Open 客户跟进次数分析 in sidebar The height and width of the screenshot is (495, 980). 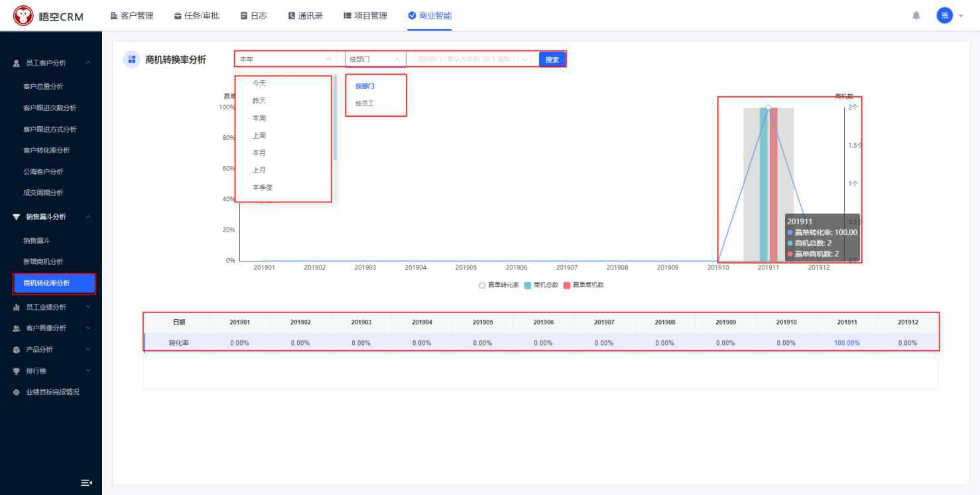(x=51, y=108)
